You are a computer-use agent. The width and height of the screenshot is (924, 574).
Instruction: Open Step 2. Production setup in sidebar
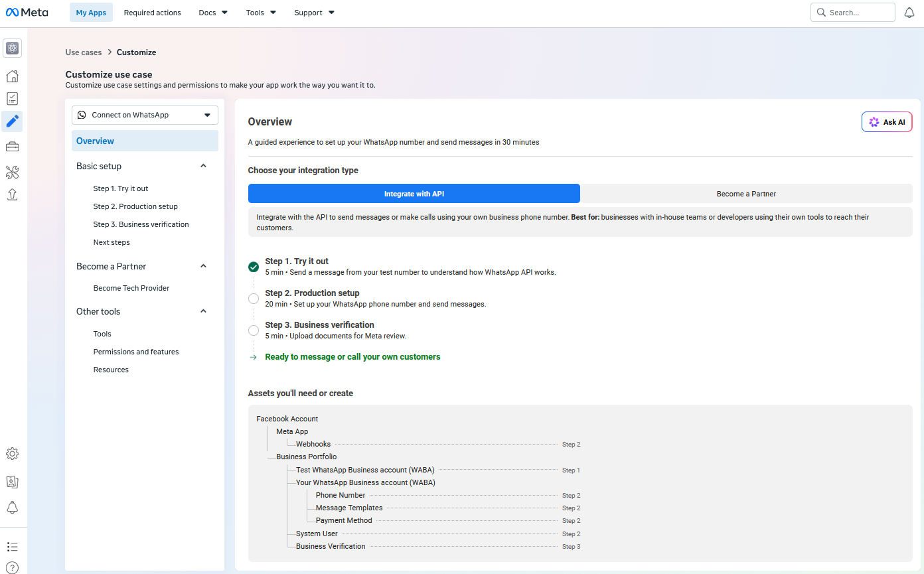tap(135, 206)
